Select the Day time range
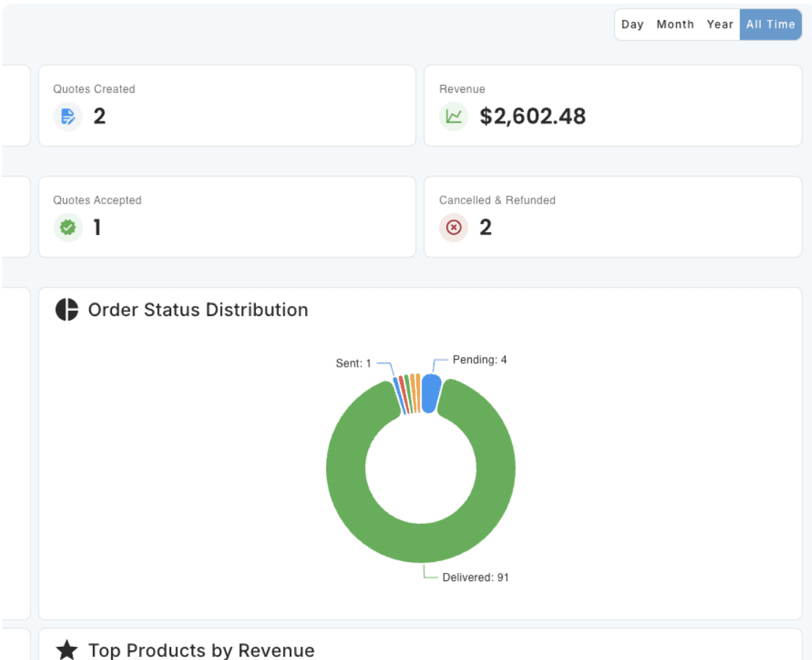Image resolution: width=812 pixels, height=660 pixels. [632, 24]
